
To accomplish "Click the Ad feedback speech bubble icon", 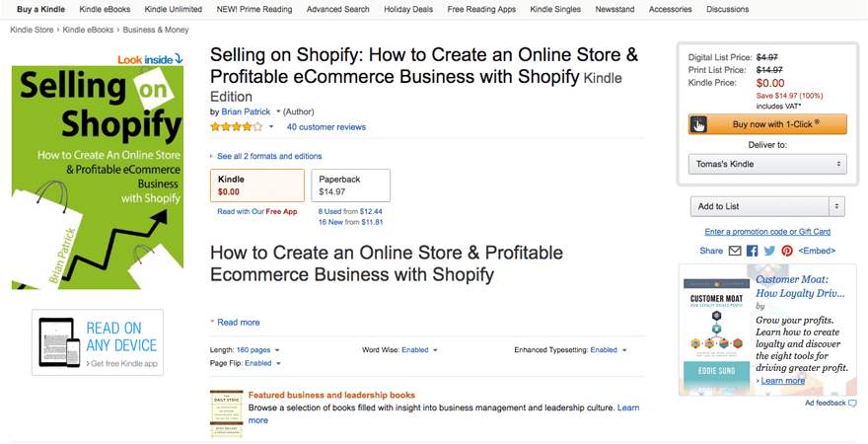I will [853, 403].
